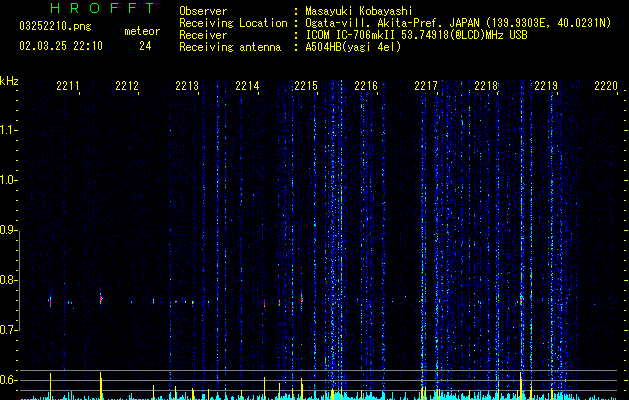Click the 2211 time marker

tap(67, 86)
